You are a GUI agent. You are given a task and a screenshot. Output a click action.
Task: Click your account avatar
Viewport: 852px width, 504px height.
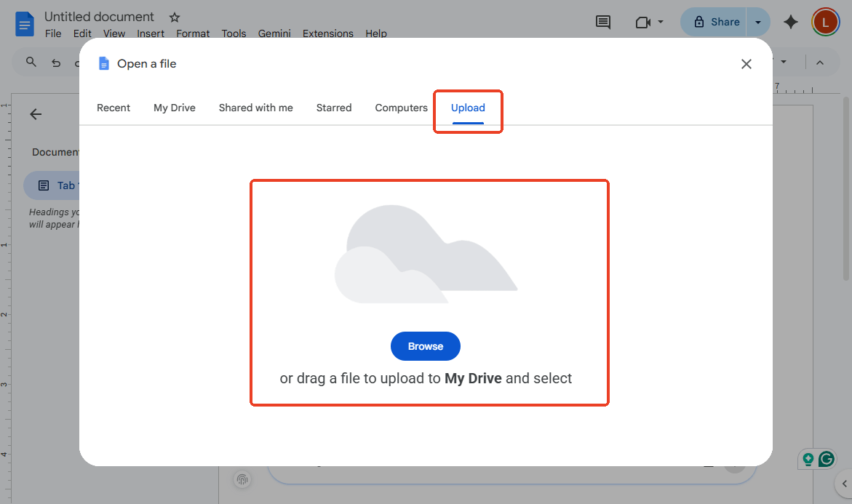click(x=825, y=22)
